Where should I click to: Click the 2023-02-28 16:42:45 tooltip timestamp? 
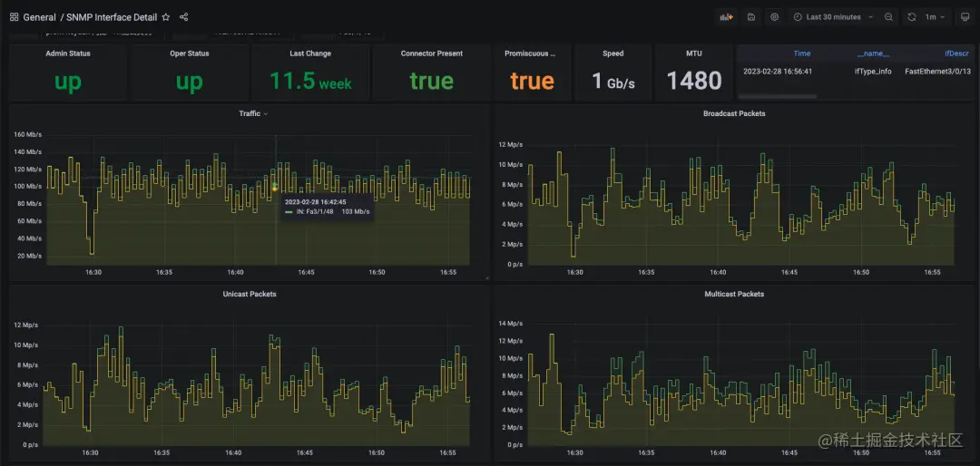315,202
